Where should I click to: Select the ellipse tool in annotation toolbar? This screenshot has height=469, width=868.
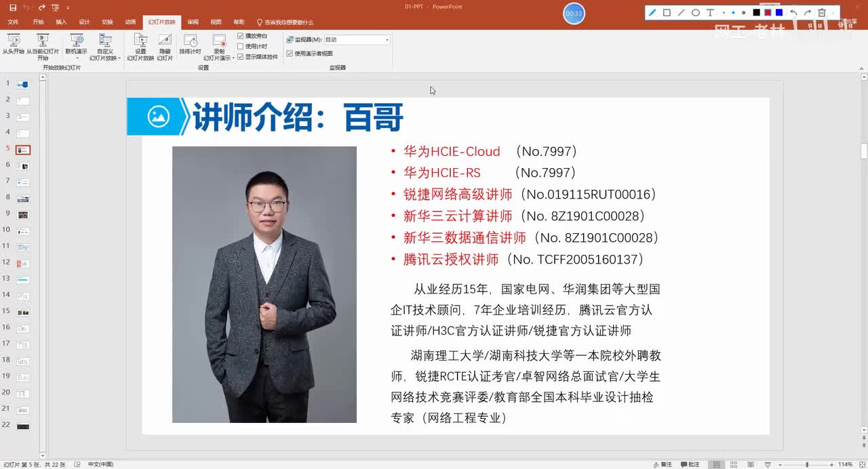(695, 12)
